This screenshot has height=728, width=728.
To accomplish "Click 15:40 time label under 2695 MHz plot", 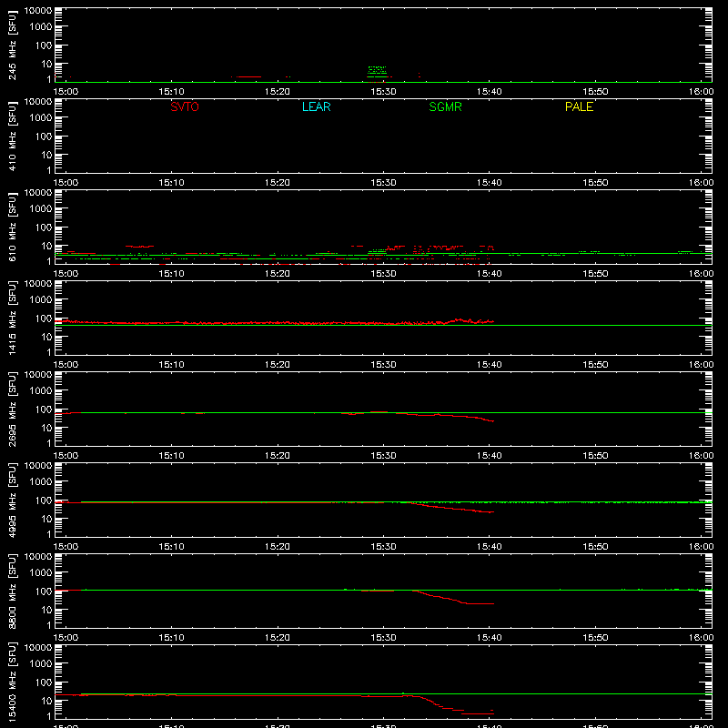I will pos(490,456).
